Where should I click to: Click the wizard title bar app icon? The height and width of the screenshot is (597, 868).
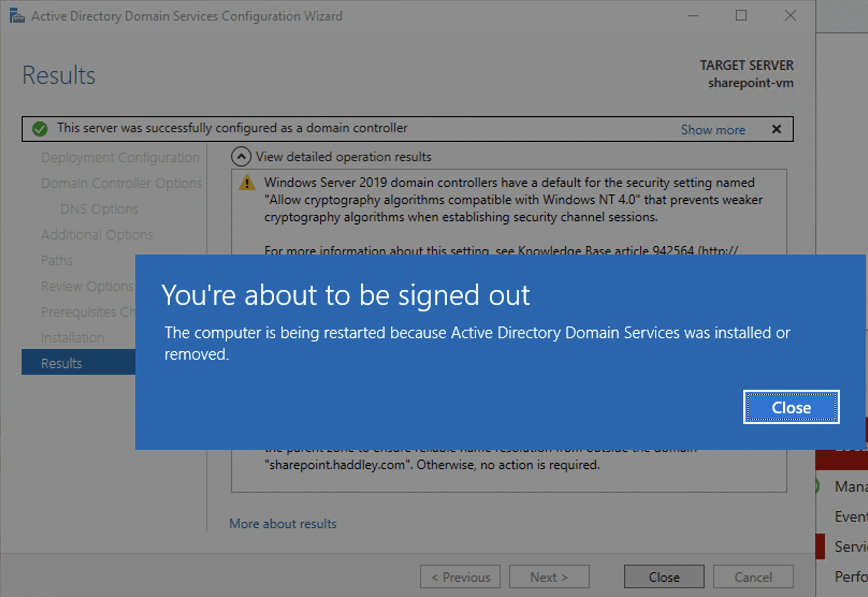pos(17,16)
